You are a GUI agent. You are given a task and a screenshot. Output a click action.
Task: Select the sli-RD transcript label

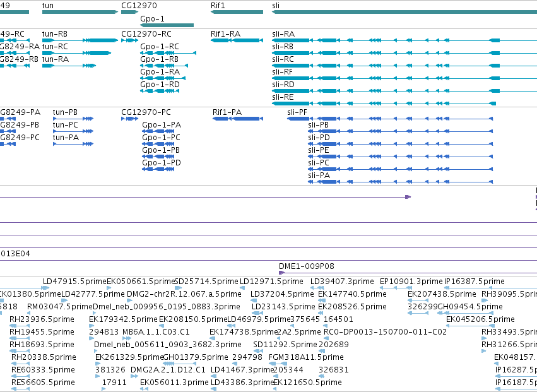coord(283,85)
